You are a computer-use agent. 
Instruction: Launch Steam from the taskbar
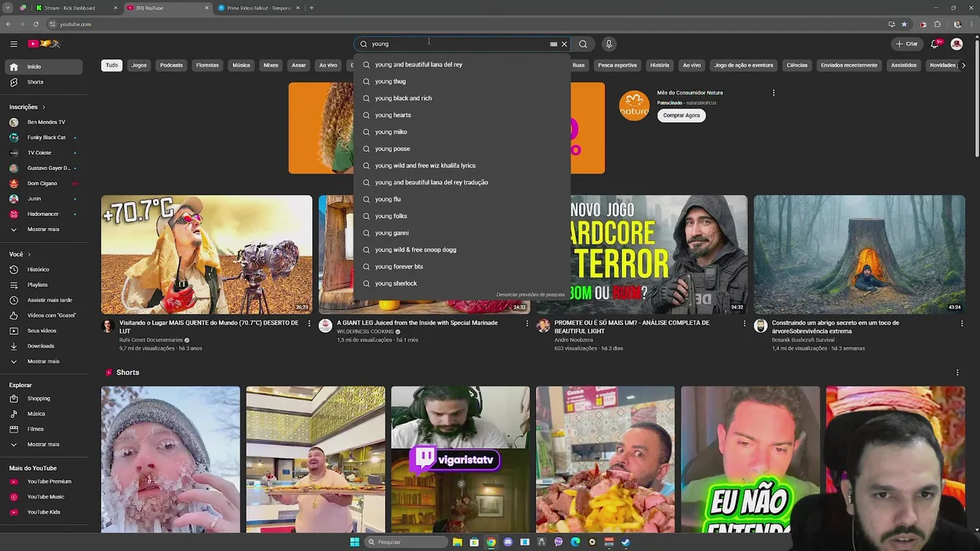(x=626, y=542)
